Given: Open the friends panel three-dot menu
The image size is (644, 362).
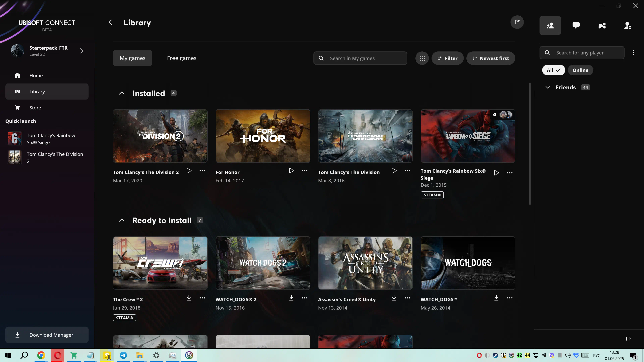Looking at the screenshot, I should pos(633,53).
